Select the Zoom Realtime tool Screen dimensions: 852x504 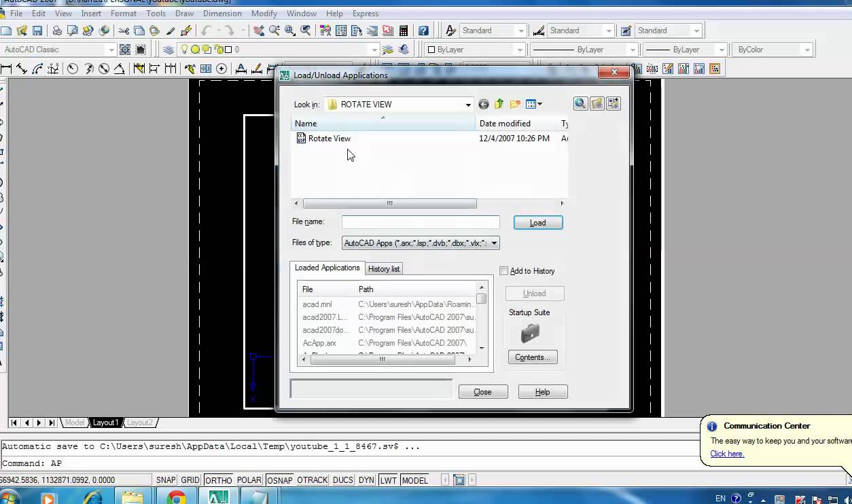click(273, 30)
